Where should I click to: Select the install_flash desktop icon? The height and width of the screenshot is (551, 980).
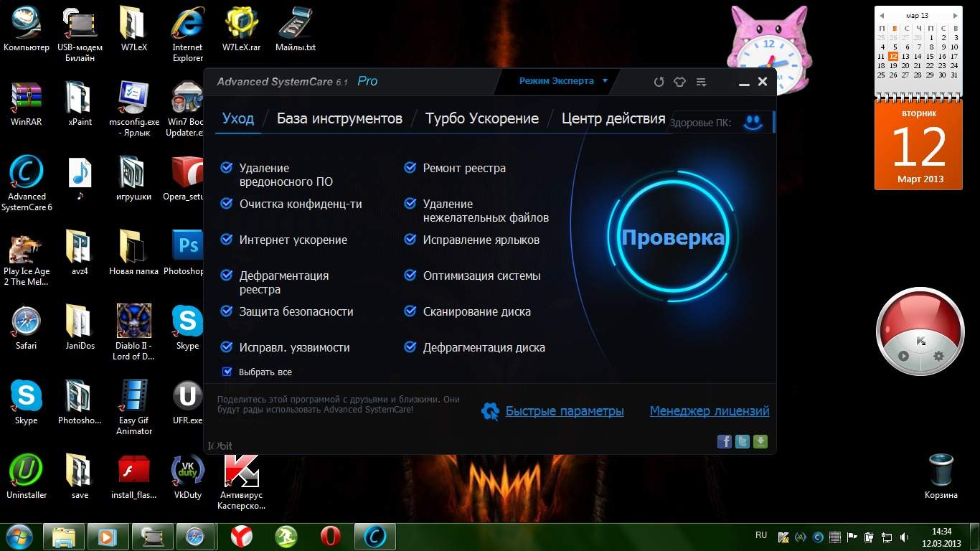pos(134,477)
